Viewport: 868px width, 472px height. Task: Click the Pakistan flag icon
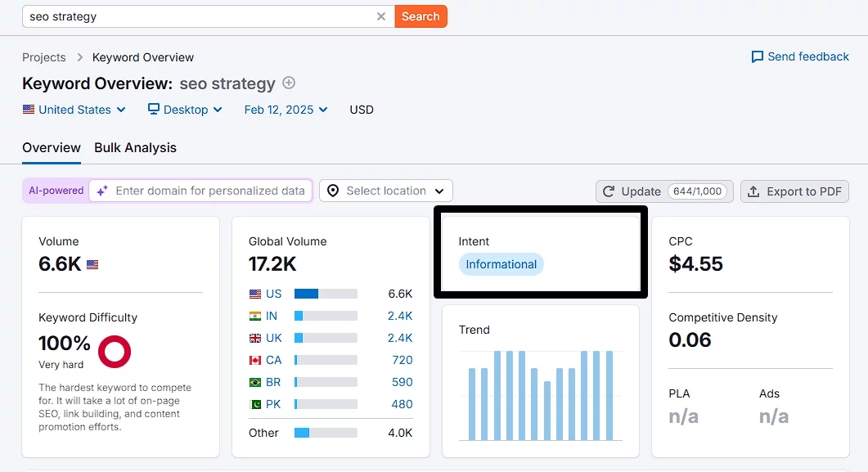[x=254, y=404]
